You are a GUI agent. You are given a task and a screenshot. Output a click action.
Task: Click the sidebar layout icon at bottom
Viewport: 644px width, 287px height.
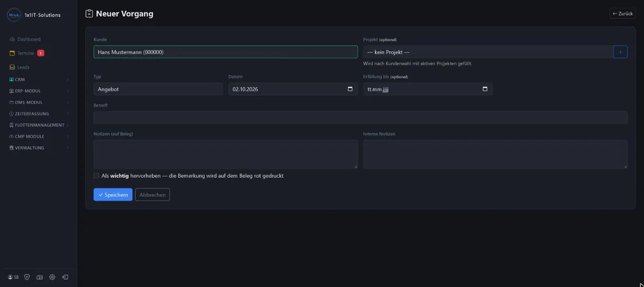coord(40,277)
